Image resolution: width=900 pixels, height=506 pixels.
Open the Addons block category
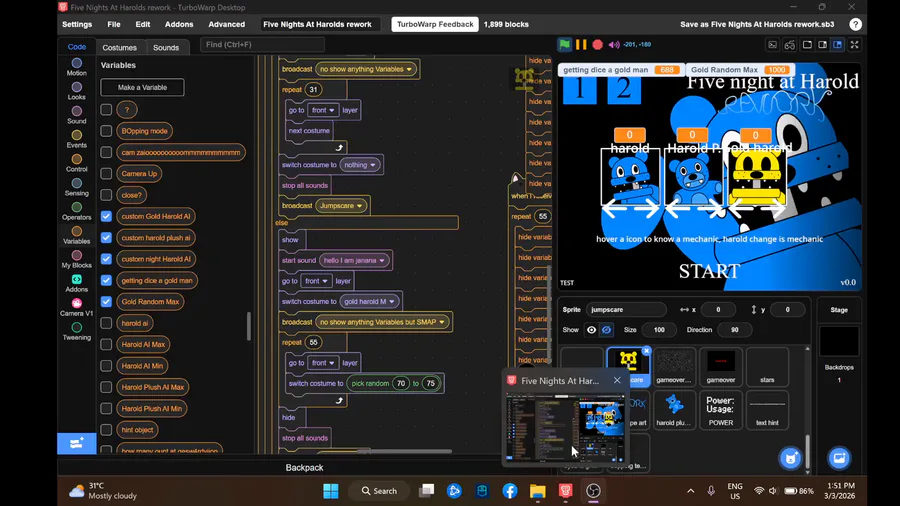[76, 283]
